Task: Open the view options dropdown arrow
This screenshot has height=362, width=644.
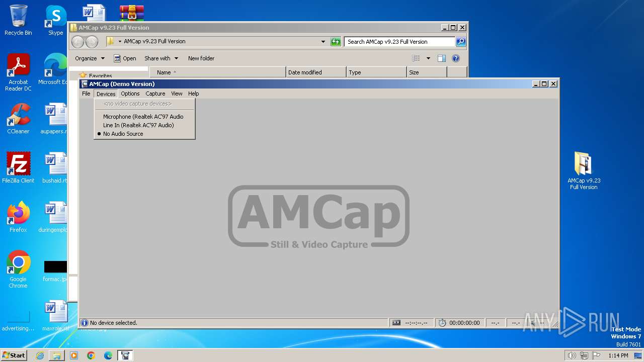Action: tap(428, 58)
